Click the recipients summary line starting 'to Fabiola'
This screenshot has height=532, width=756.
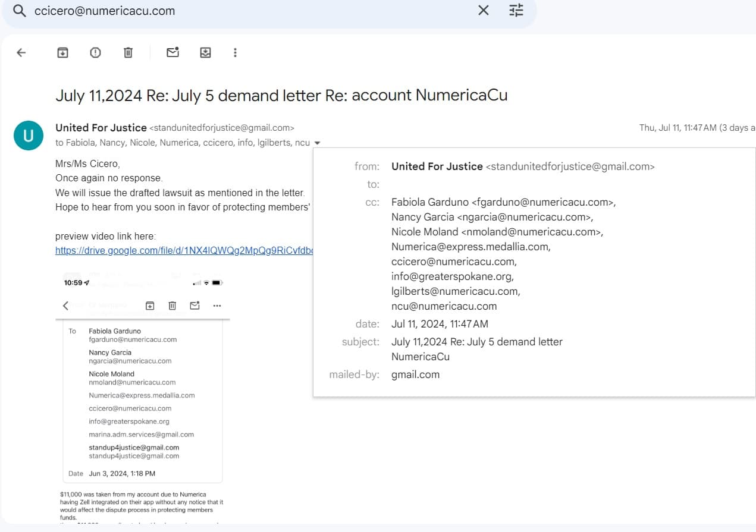pyautogui.click(x=183, y=143)
